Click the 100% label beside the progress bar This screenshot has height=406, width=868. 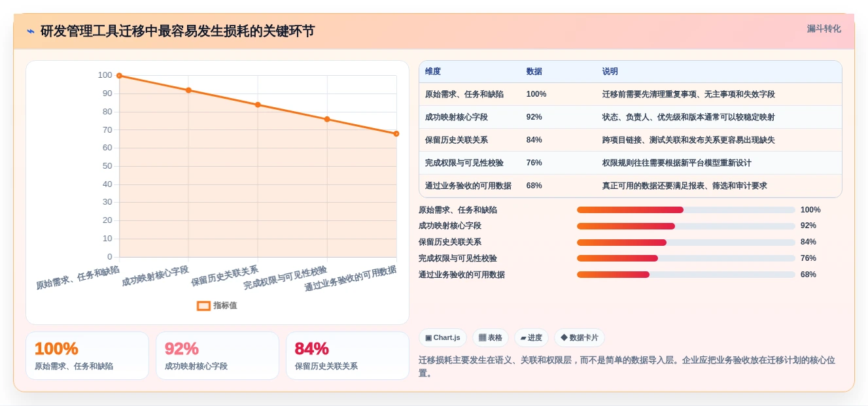[x=810, y=210]
